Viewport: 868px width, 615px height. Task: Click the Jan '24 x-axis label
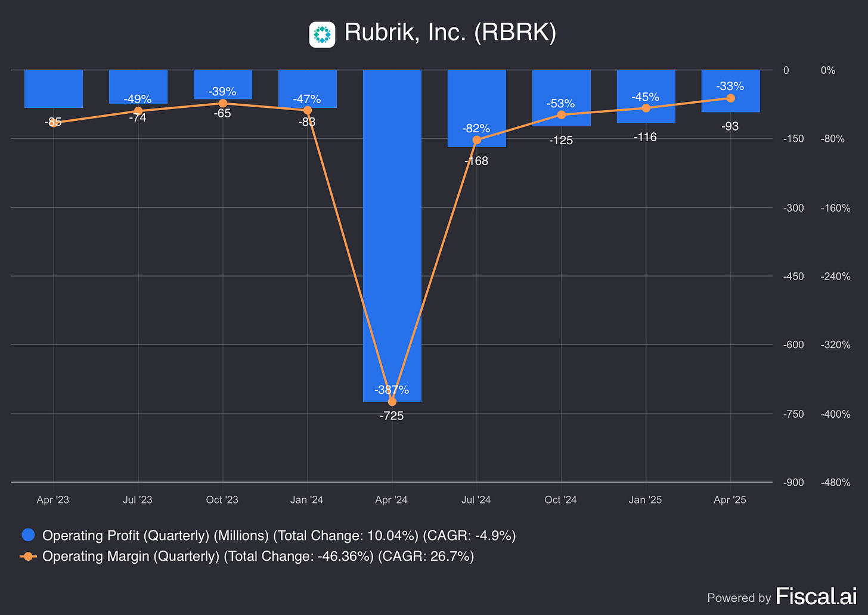point(307,500)
